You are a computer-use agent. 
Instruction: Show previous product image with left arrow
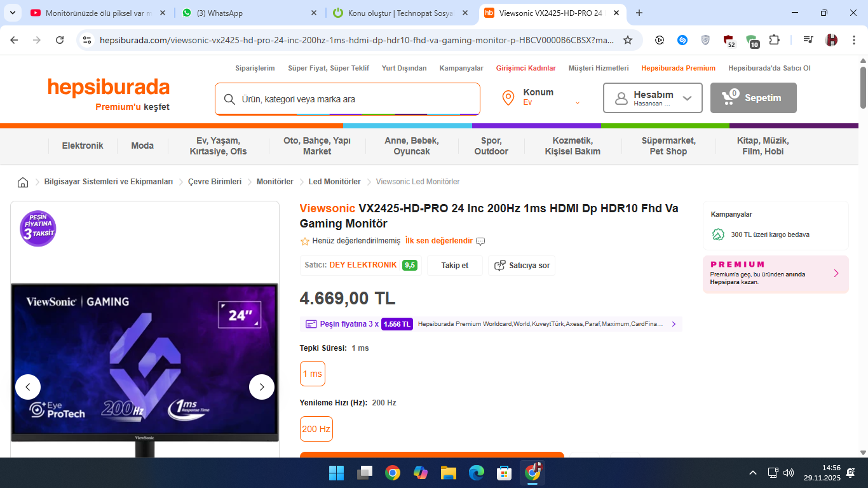coord(28,387)
